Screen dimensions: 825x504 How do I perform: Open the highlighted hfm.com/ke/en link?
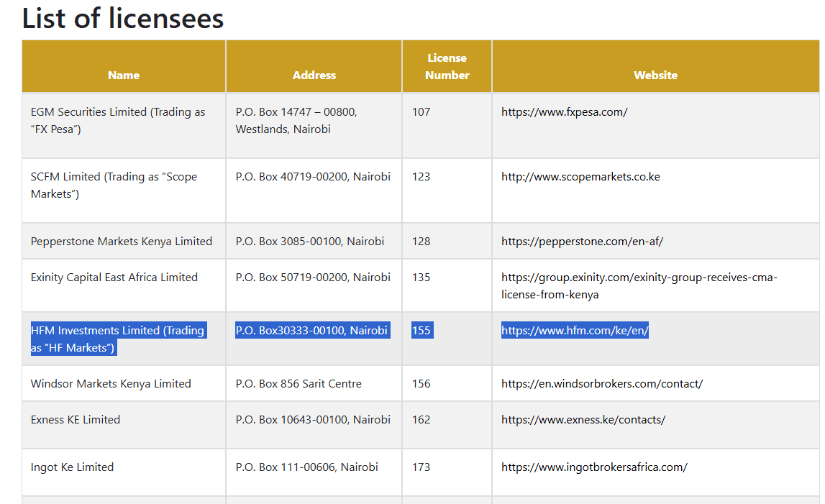coord(575,331)
